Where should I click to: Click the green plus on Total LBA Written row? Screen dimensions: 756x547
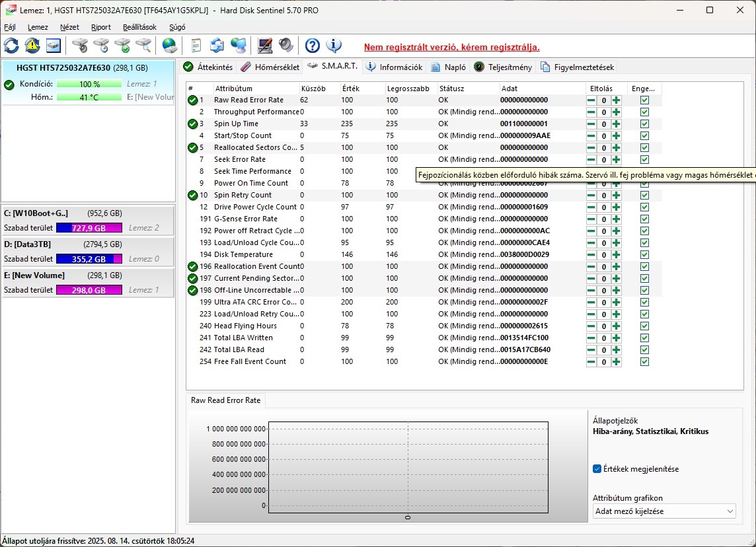coord(616,338)
